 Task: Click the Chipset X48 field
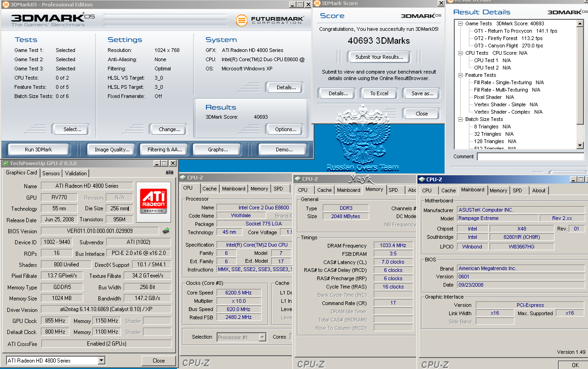coord(521,229)
